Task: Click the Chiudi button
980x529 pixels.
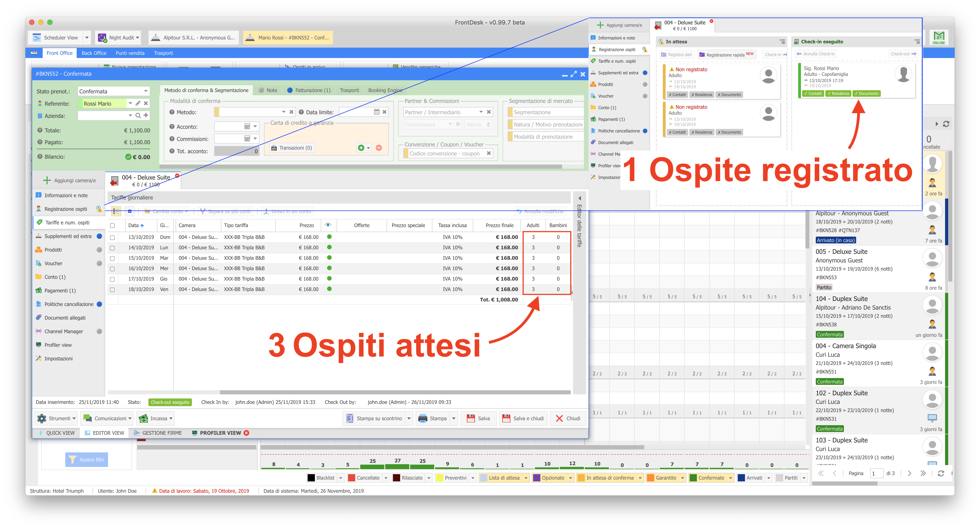Action: 568,418
